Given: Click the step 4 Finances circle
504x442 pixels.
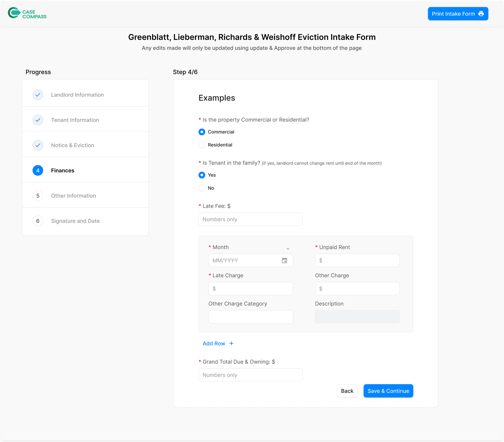Looking at the screenshot, I should click(38, 171).
